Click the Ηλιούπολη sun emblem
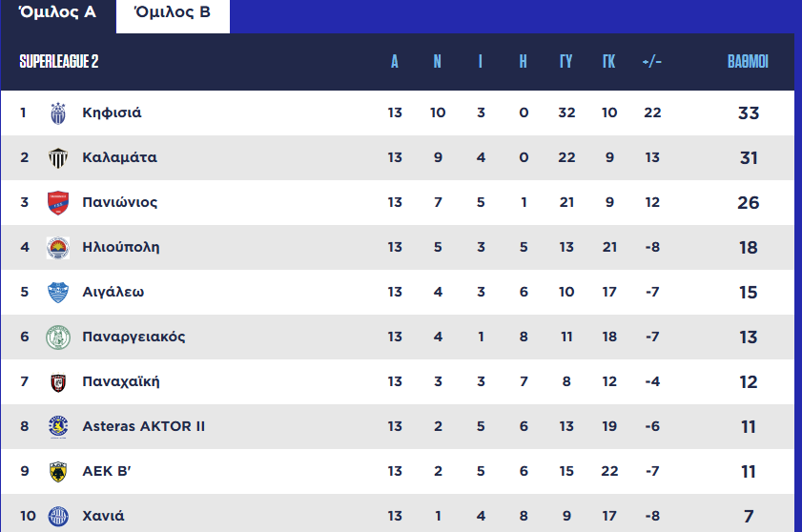The width and height of the screenshot is (802, 532). pyautogui.click(x=58, y=248)
